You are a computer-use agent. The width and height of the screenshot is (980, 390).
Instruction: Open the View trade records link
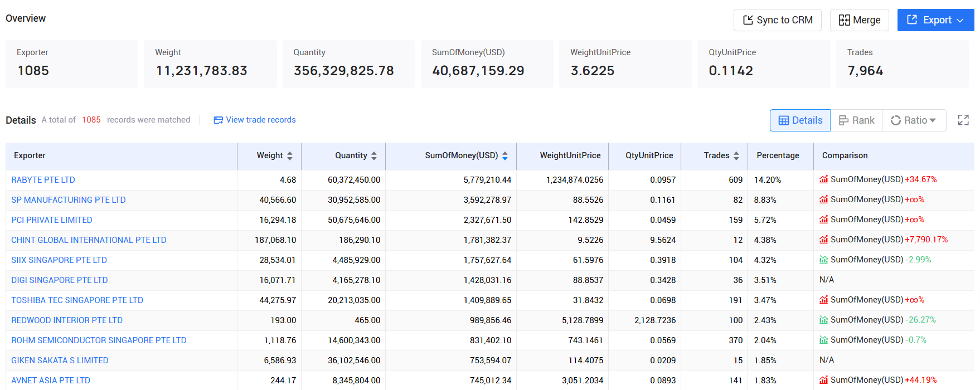point(255,120)
